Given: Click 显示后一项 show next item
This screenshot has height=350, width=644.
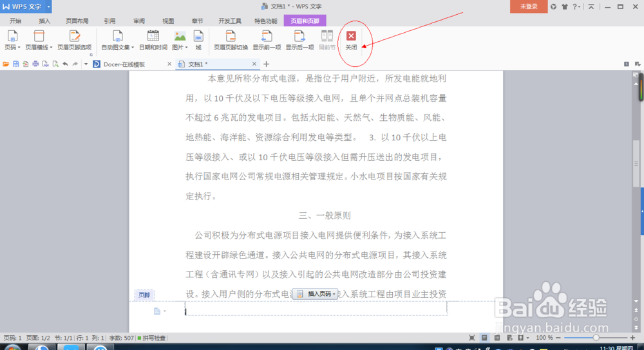Looking at the screenshot, I should pyautogui.click(x=300, y=40).
